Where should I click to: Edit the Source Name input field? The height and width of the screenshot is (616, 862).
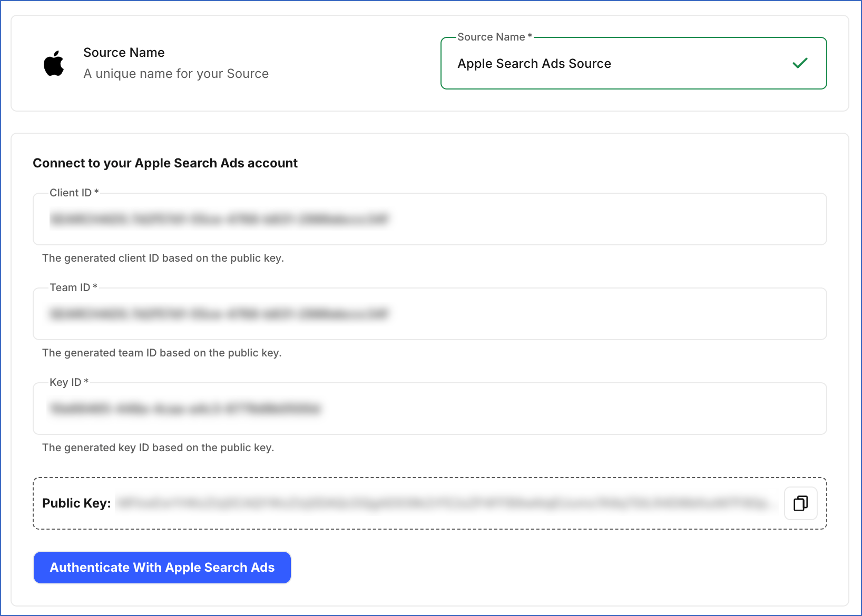pyautogui.click(x=633, y=63)
